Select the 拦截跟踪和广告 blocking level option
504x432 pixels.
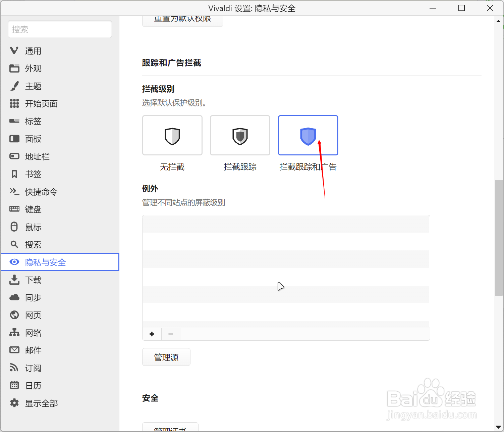click(x=308, y=135)
